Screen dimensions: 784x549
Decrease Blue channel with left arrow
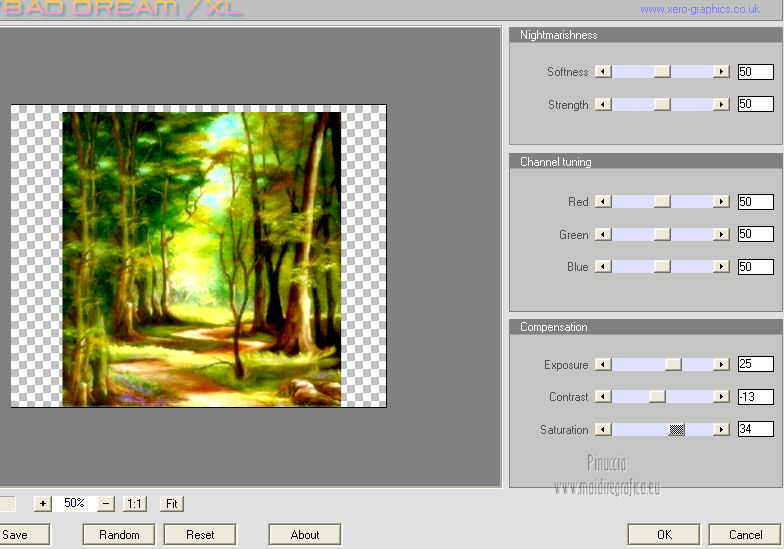[x=603, y=266]
